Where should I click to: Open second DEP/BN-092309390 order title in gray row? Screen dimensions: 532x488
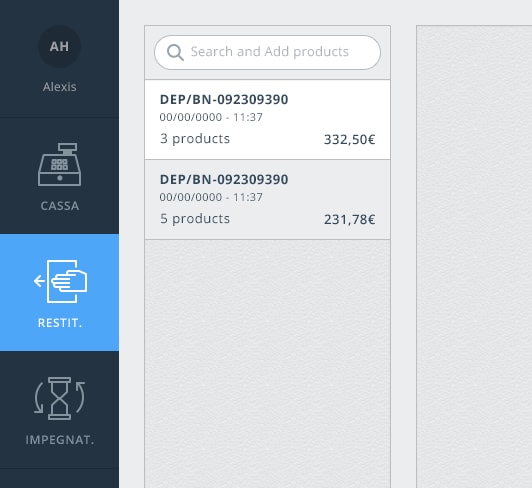(x=224, y=180)
